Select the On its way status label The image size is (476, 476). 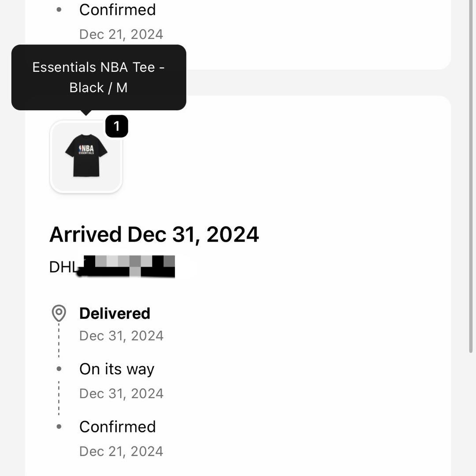[x=117, y=369]
